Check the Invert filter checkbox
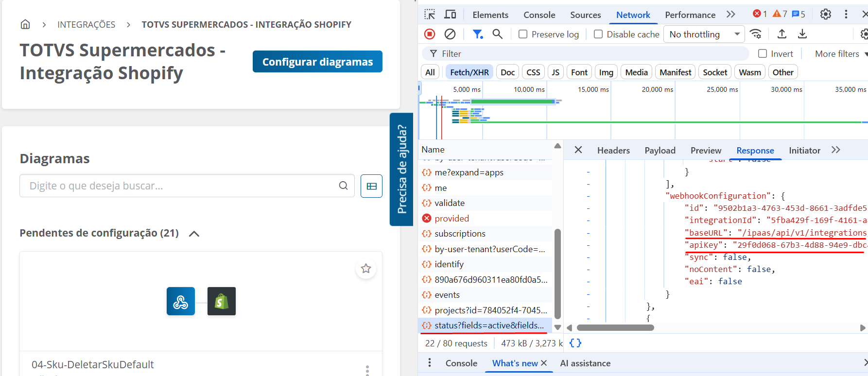This screenshot has height=376, width=868. point(763,54)
